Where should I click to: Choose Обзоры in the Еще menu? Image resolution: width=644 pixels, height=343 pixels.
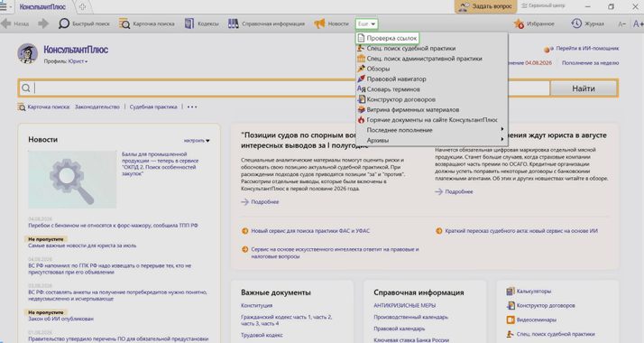pyautogui.click(x=431, y=69)
